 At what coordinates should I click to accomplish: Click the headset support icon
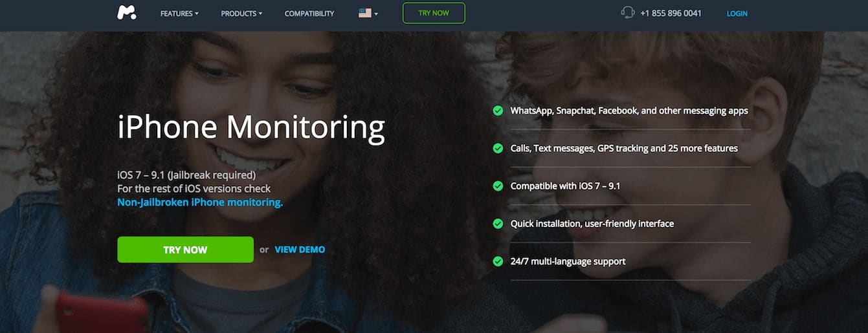pyautogui.click(x=627, y=12)
